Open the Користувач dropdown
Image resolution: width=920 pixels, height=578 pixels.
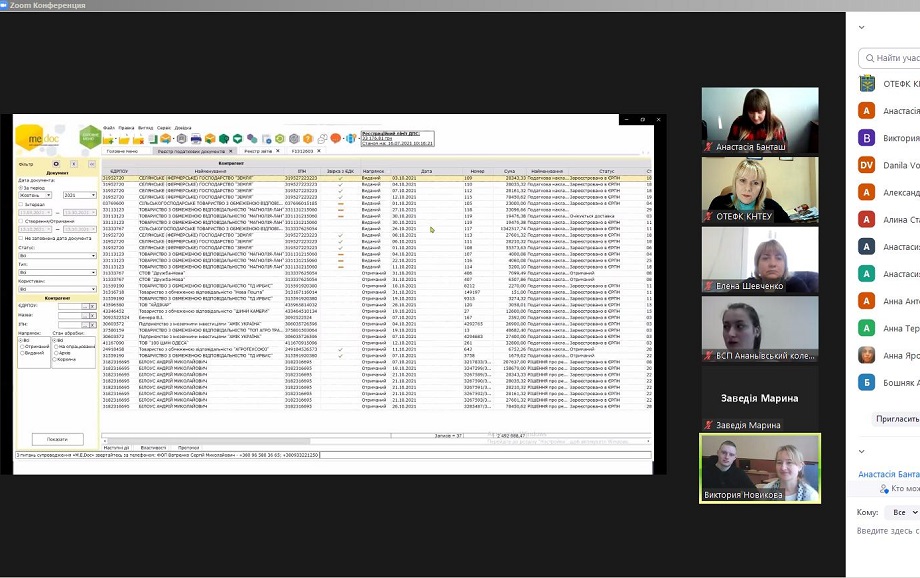tap(58, 289)
